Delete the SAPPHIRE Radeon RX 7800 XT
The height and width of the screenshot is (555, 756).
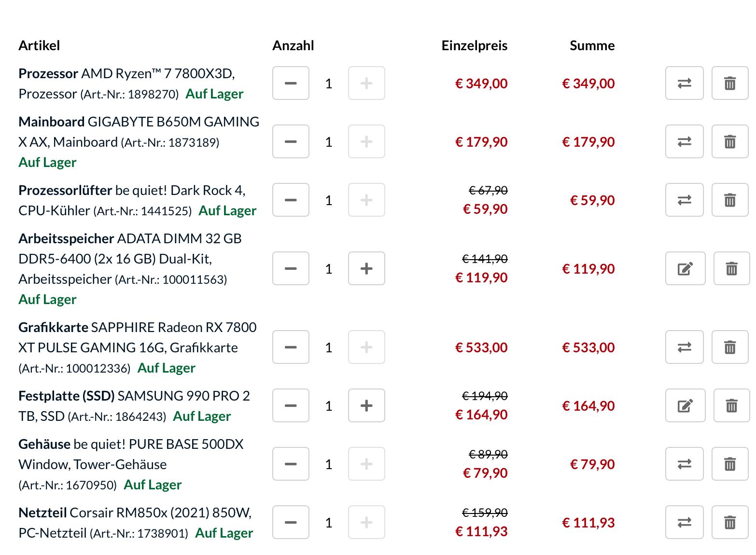point(730,347)
